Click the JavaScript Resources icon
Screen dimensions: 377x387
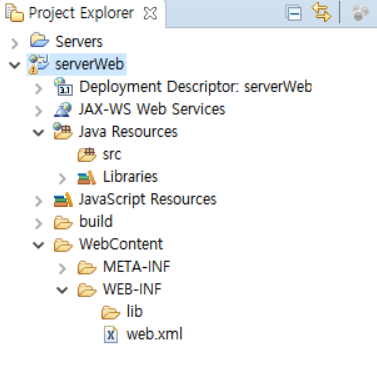pyautogui.click(x=63, y=200)
